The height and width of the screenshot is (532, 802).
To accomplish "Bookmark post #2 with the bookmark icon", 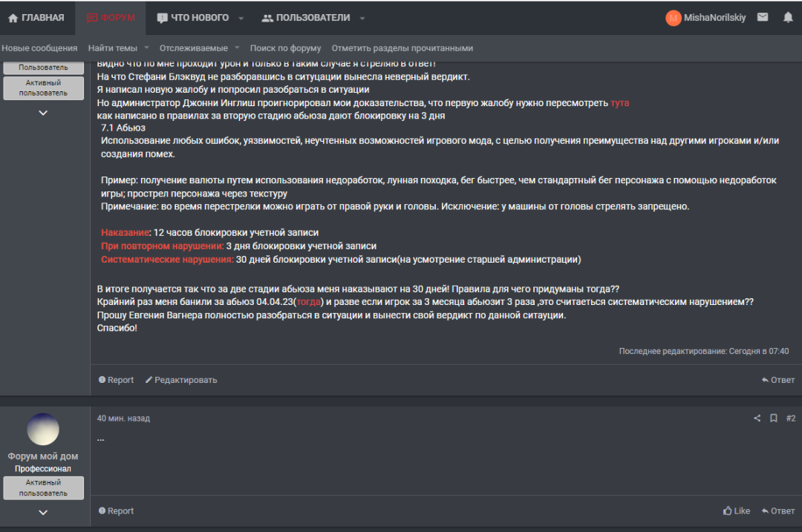I will pyautogui.click(x=773, y=418).
